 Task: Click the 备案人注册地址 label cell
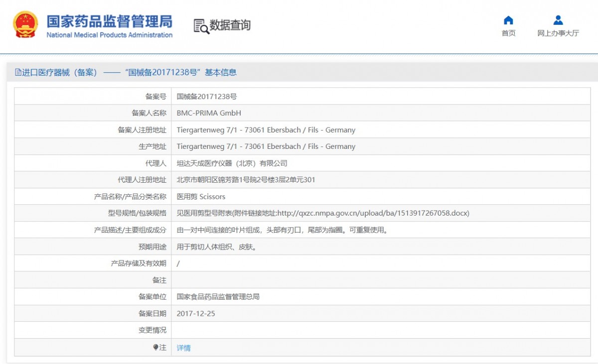(x=93, y=130)
